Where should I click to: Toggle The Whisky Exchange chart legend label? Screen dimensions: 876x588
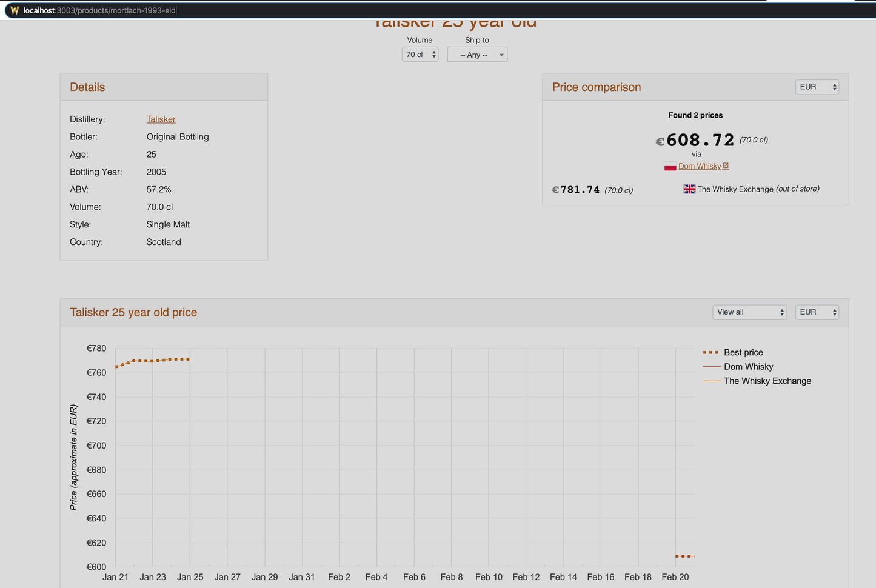click(767, 381)
